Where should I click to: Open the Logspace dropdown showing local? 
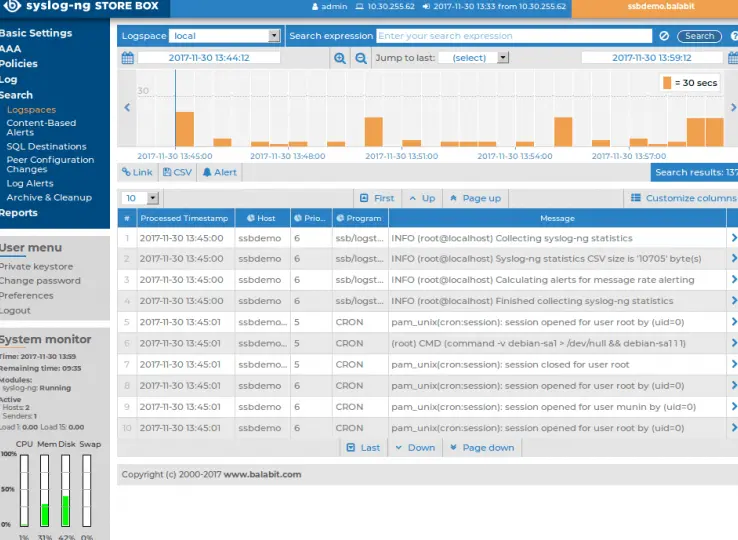pos(225,36)
